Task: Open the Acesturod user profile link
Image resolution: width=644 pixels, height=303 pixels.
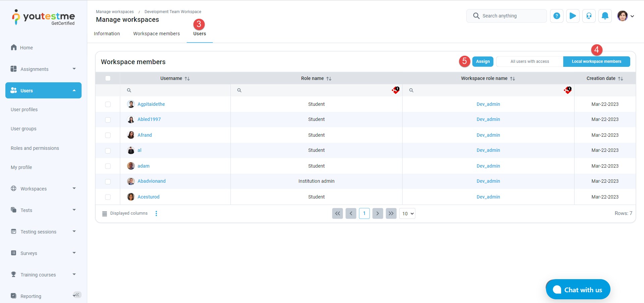Action: point(148,197)
